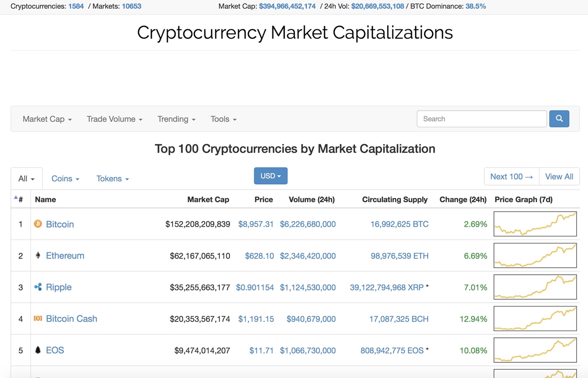The image size is (588, 378).
Task: Open the Bitcoin Cash coin page
Action: tap(72, 319)
